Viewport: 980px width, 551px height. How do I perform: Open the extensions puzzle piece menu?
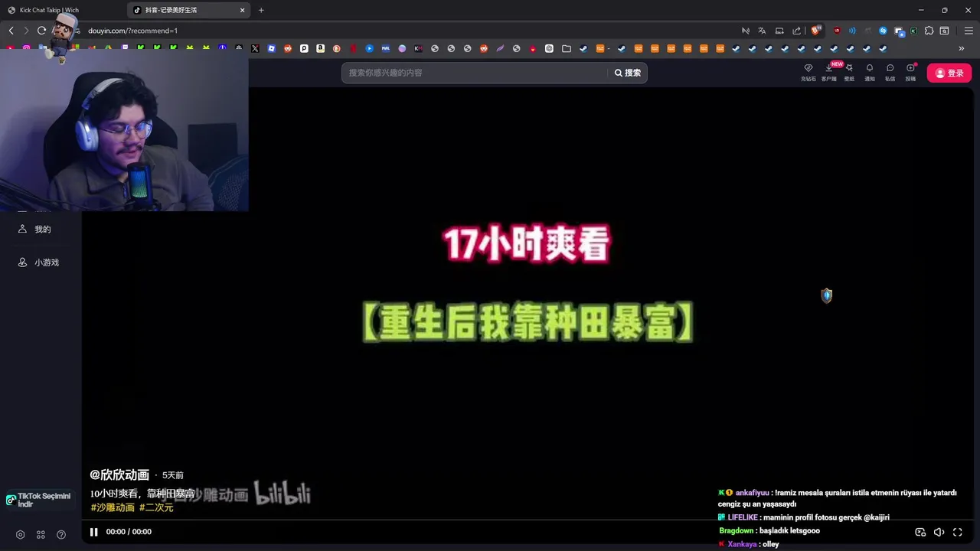point(929,31)
